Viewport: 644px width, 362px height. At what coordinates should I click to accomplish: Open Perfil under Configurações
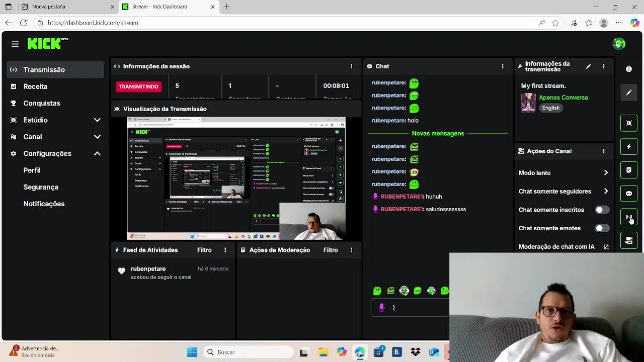coord(32,170)
